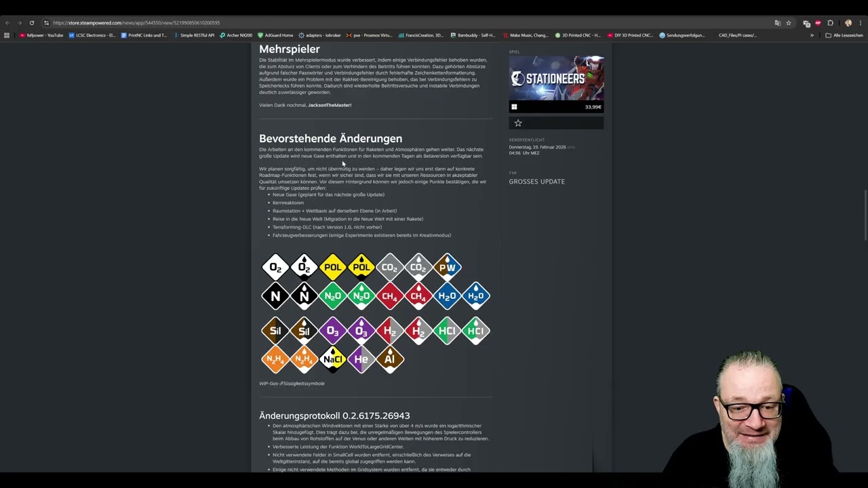Open the Sendungsverfolgung bookmark
Viewport: 868px width, 488px height.
click(x=682, y=35)
